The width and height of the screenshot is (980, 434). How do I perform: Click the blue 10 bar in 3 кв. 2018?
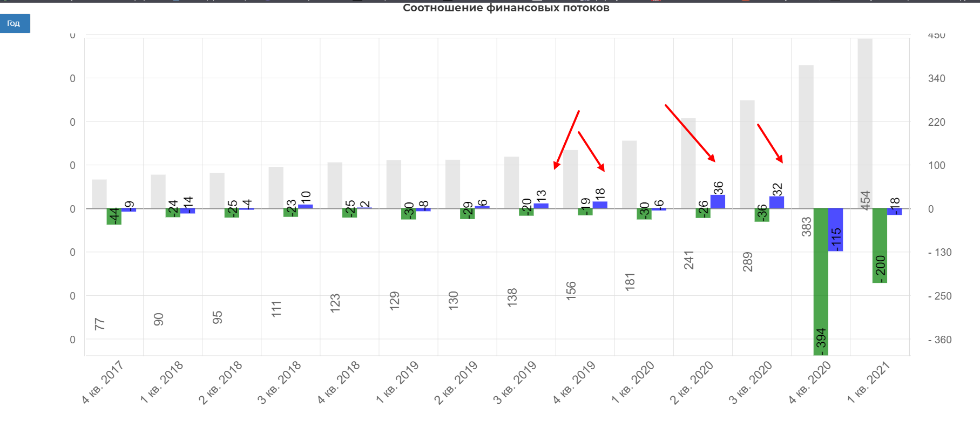306,207
